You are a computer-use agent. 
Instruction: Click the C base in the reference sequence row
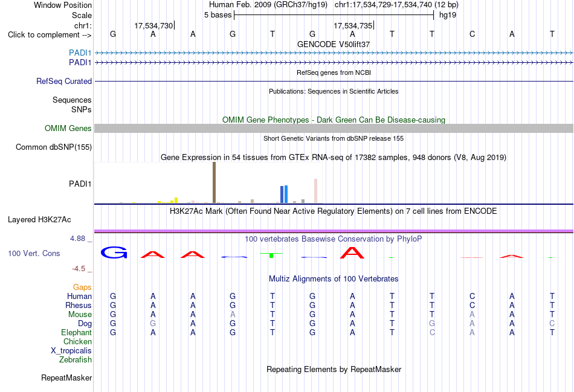pos(472,34)
